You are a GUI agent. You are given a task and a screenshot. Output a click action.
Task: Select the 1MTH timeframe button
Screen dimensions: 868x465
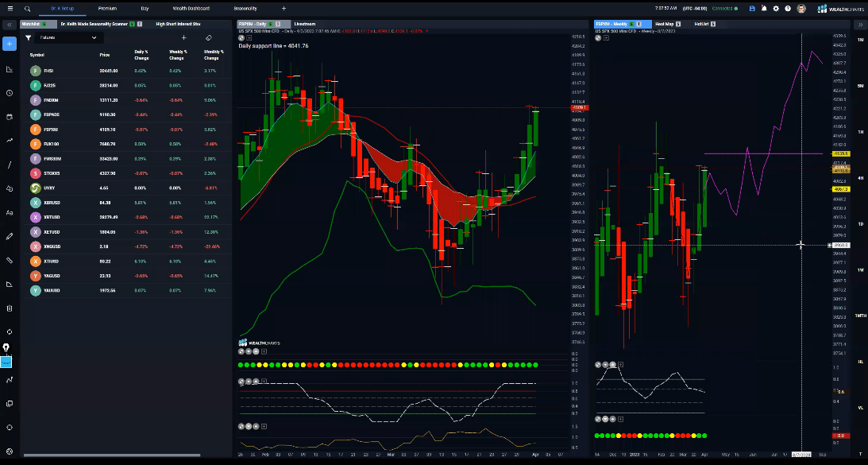860,316
